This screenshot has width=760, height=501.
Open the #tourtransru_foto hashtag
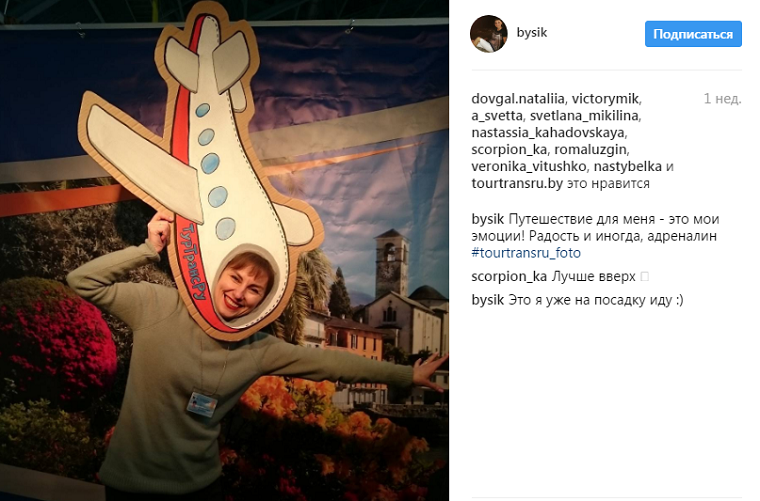click(x=526, y=253)
